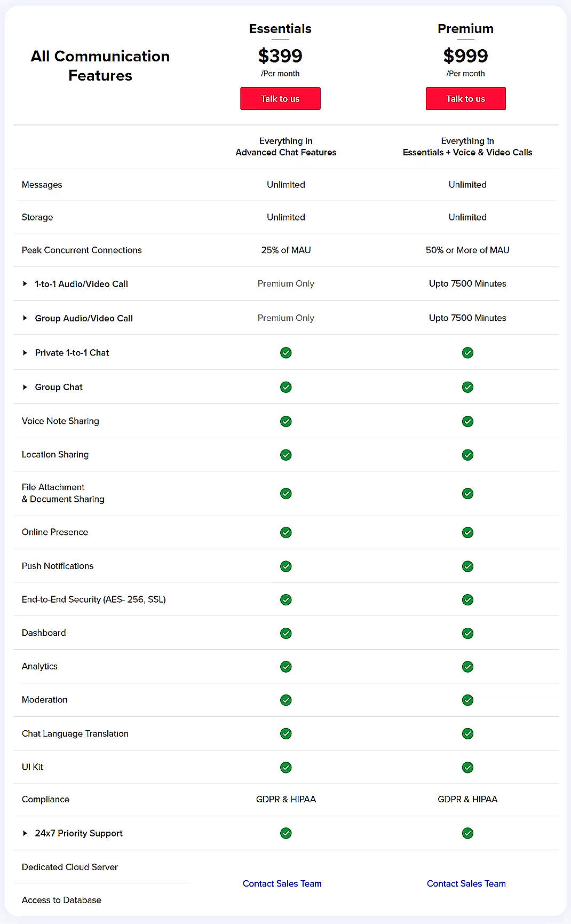571x924 pixels.
Task: Click Essentials checkmark for Analytics
Action: coord(286,667)
